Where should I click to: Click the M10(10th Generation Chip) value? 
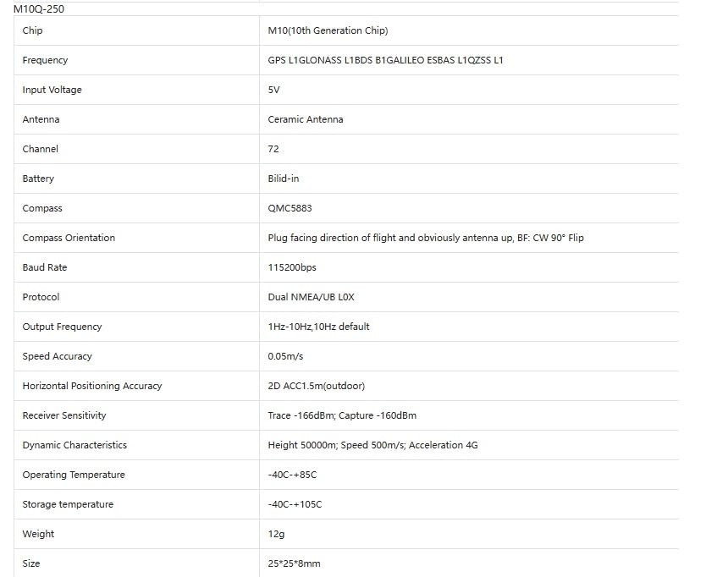[x=328, y=30]
